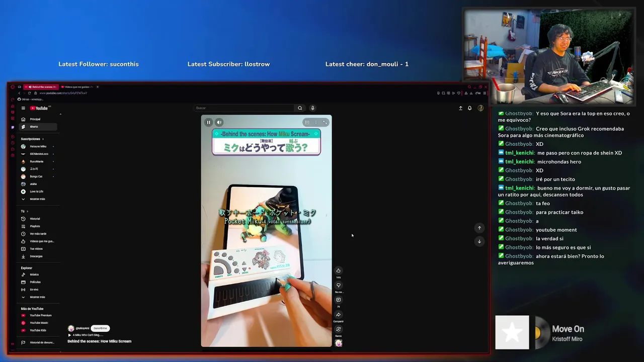Click the search magnifier button
This screenshot has width=644, height=362.
300,108
